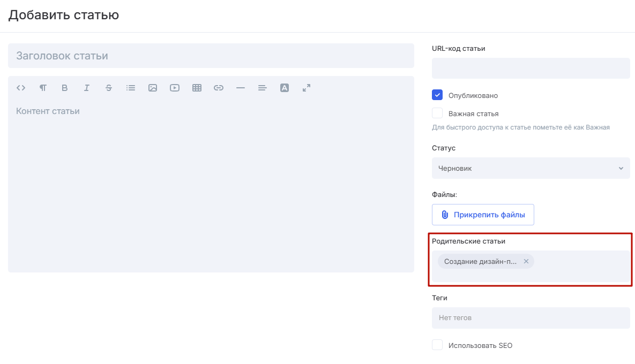Image resolution: width=635 pixels, height=364 pixels.
Task: Click the Прикрепить файлы button
Action: pos(483,215)
